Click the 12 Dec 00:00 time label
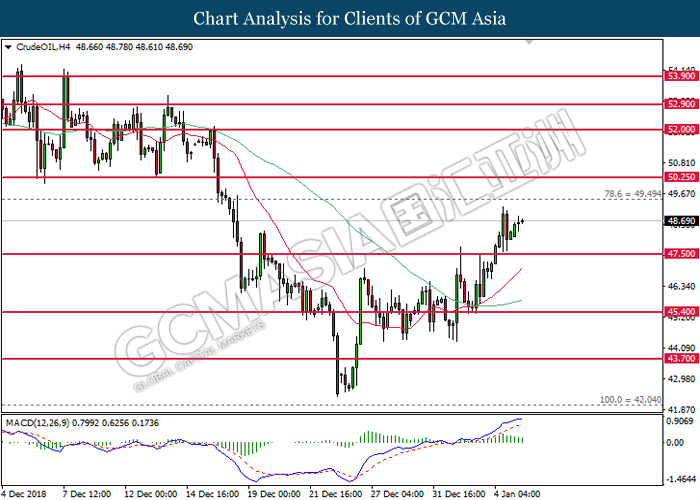 (x=150, y=494)
